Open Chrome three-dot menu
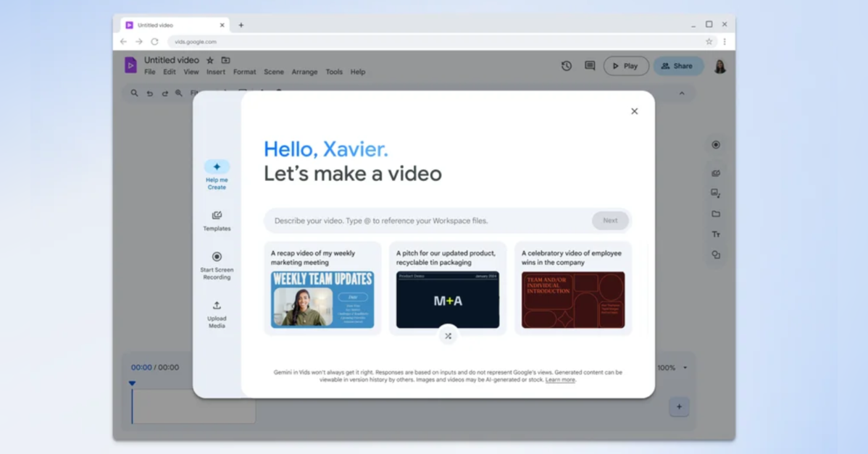868x454 pixels. (x=725, y=42)
